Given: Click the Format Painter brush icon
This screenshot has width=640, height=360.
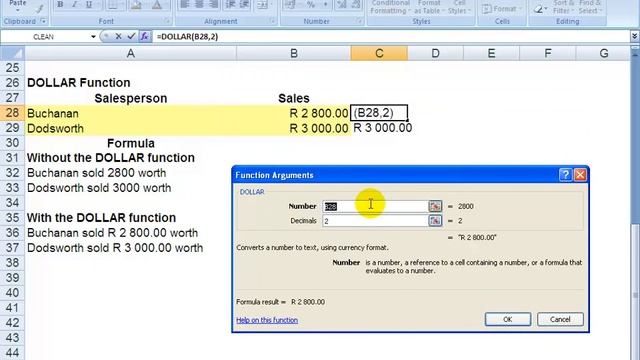Looking at the screenshot, I should (41, 8).
